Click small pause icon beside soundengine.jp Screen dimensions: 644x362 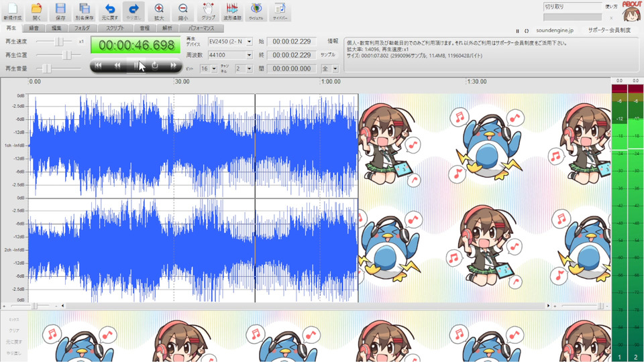[x=517, y=31]
